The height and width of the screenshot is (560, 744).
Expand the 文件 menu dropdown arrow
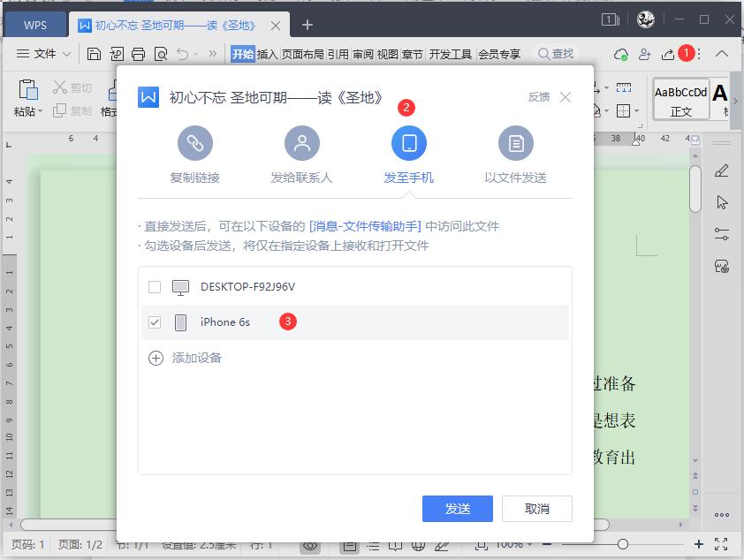(67, 54)
